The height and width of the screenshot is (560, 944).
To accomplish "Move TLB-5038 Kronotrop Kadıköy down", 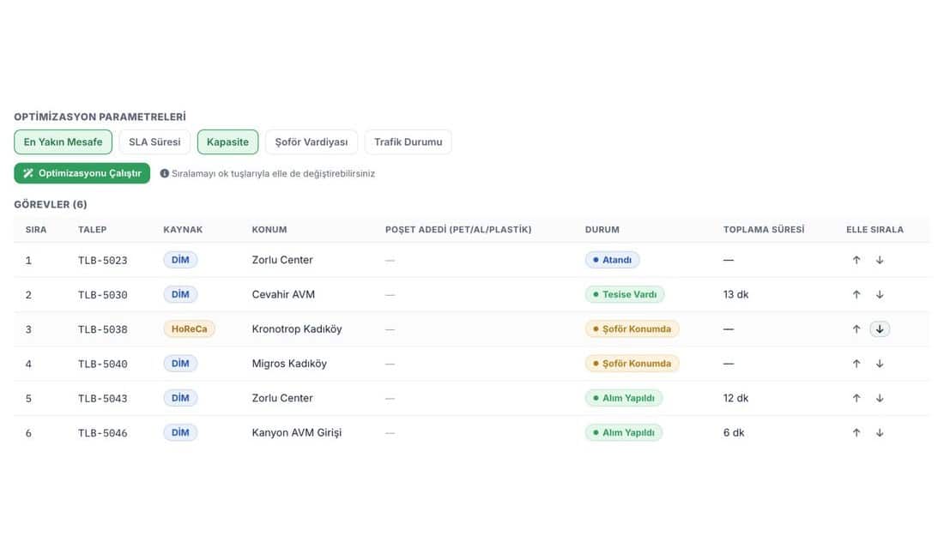I will click(880, 329).
